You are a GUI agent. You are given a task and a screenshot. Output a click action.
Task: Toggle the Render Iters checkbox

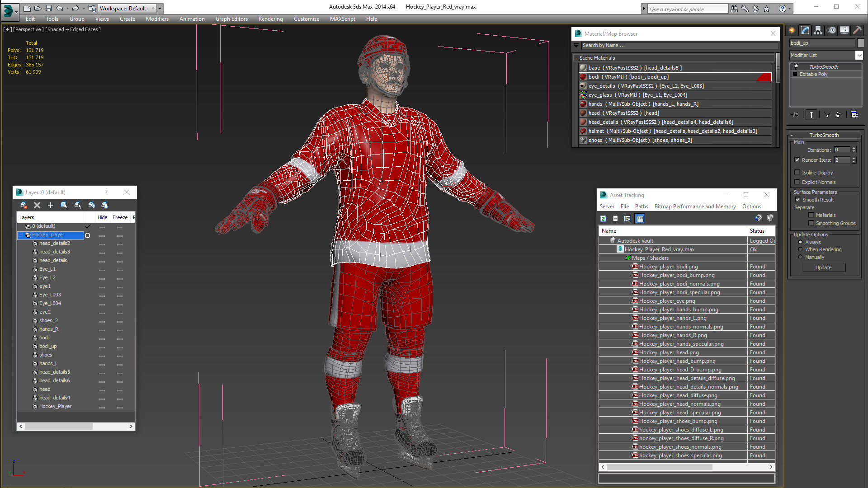(797, 160)
